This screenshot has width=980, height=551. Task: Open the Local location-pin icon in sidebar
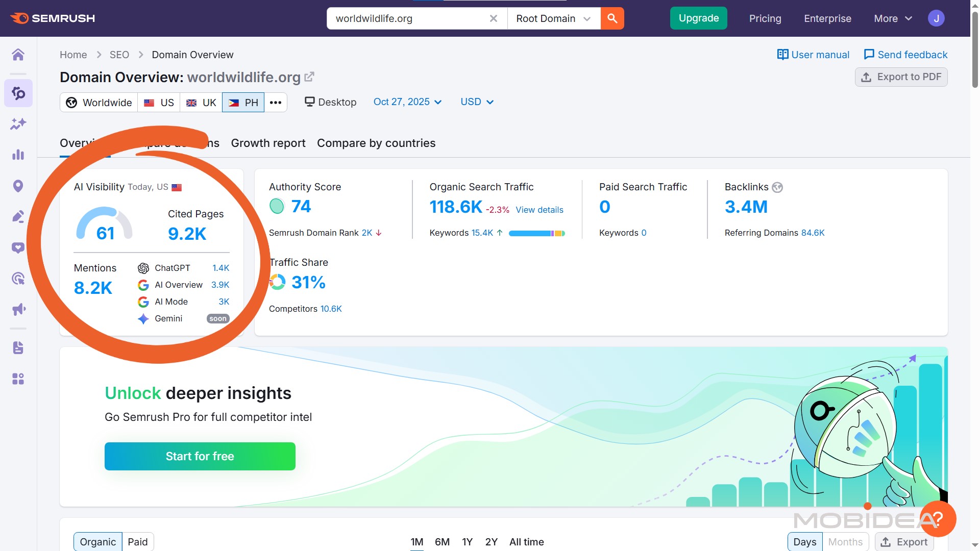click(18, 186)
